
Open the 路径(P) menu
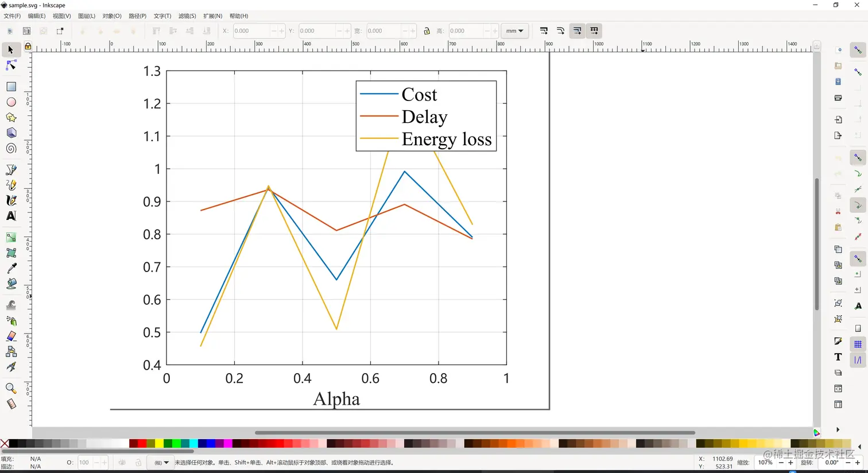click(x=137, y=16)
